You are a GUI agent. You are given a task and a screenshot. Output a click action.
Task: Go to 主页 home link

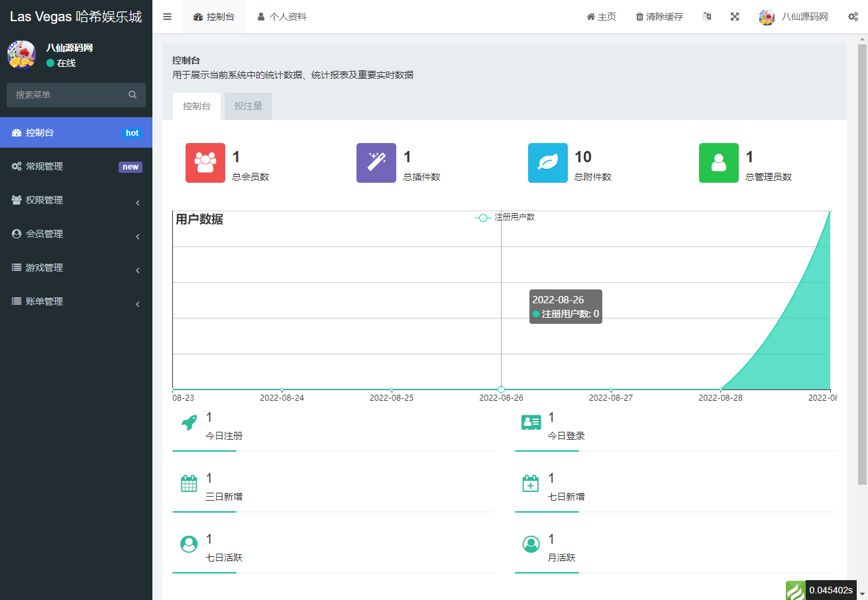[x=601, y=17]
